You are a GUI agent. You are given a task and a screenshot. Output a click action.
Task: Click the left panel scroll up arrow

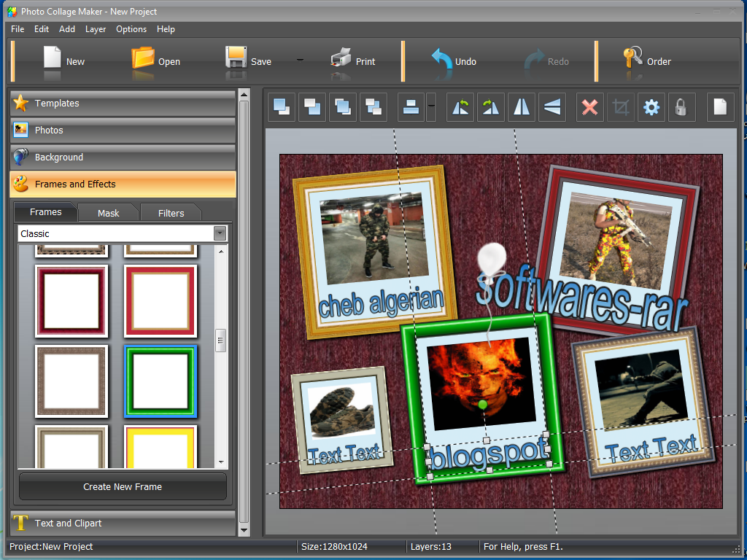point(244,94)
